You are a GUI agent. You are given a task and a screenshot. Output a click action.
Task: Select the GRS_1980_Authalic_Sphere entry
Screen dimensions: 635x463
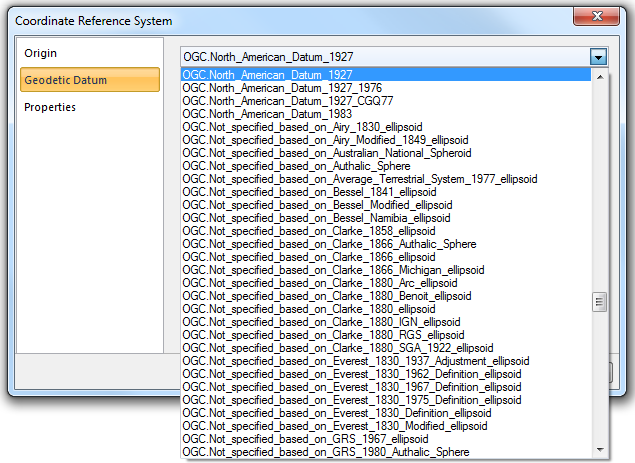click(386, 452)
